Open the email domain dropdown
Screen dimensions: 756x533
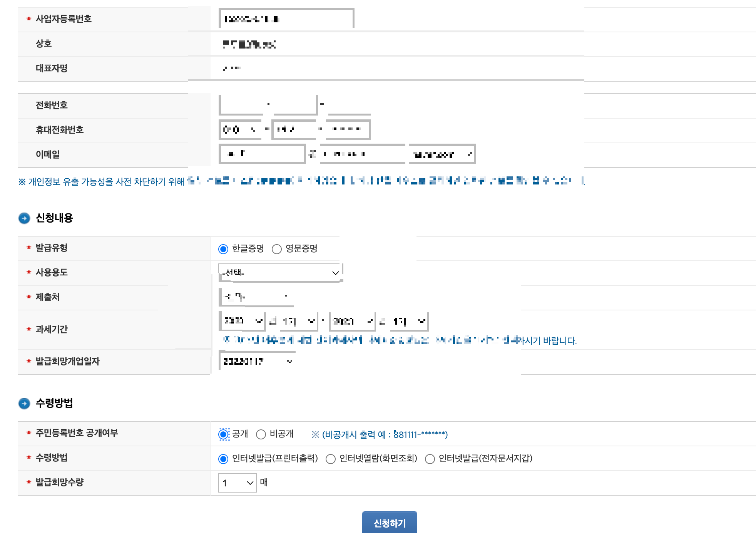(442, 154)
